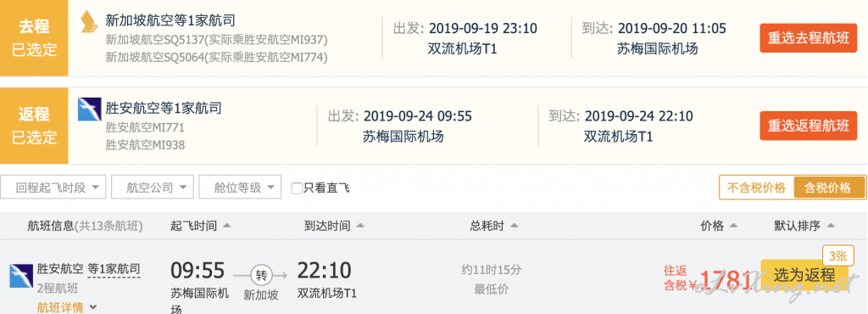Click the 转 transfer circle icon

tap(261, 275)
